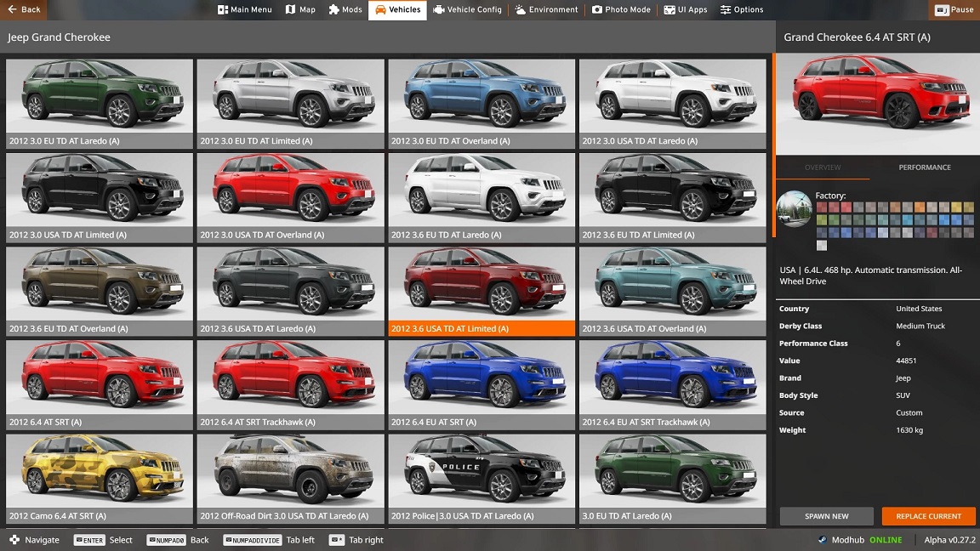Switch to the Performance tab

(925, 168)
